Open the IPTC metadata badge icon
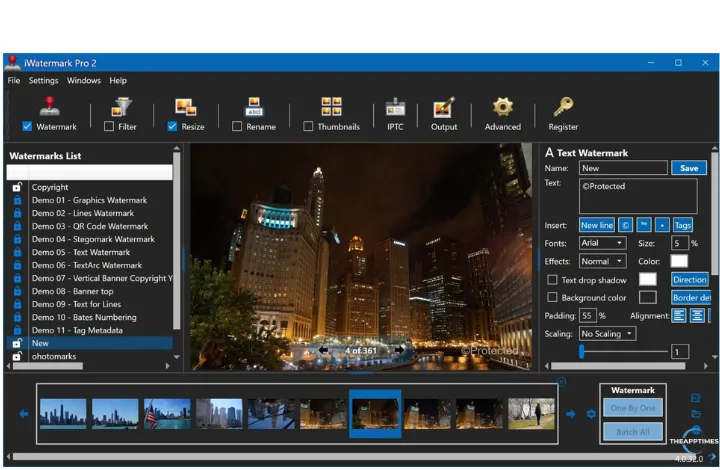This screenshot has width=720, height=470. (x=395, y=107)
